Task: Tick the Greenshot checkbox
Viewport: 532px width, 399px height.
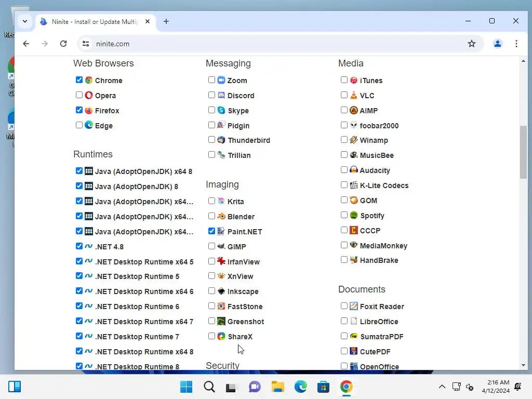Action: click(x=211, y=321)
